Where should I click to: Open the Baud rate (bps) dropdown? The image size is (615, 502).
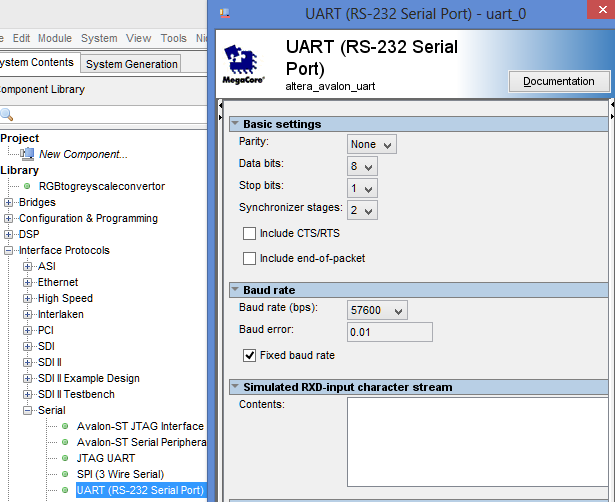377,310
